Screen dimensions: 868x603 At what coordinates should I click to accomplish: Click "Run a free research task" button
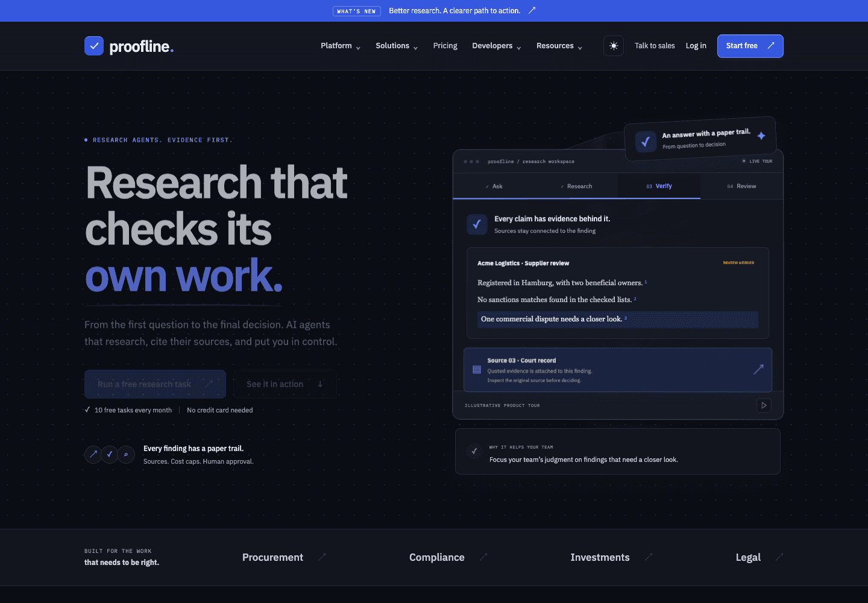[155, 384]
